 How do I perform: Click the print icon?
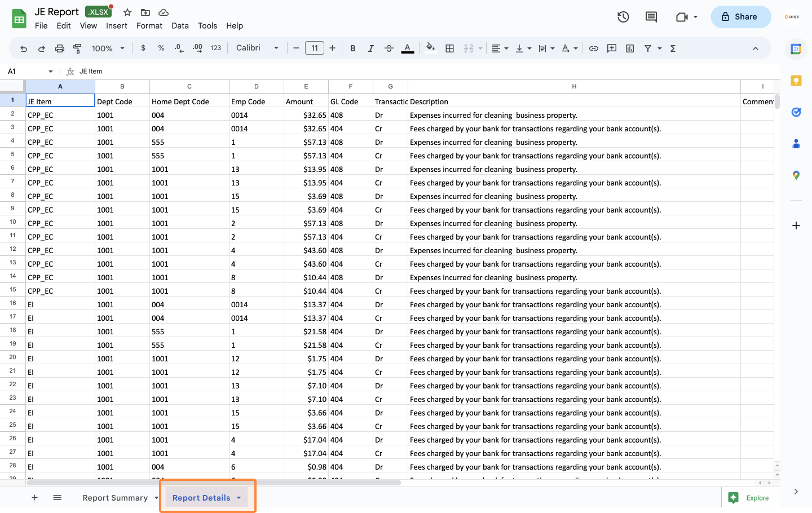[60, 48]
